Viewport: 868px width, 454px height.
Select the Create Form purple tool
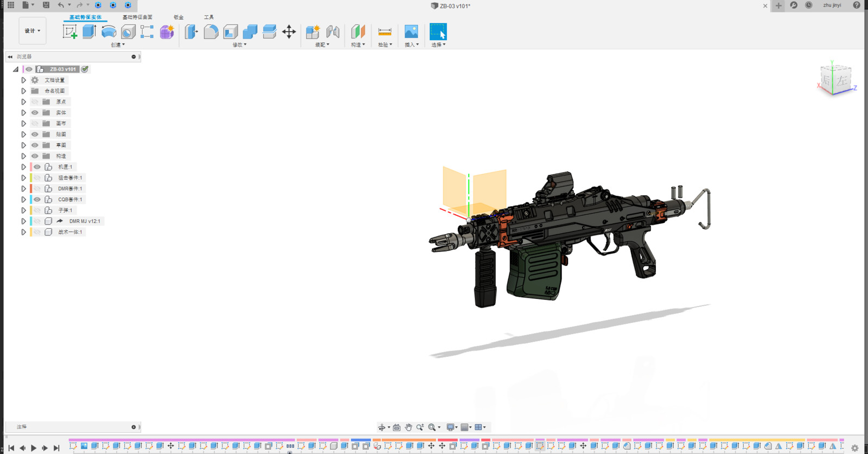[x=167, y=31]
